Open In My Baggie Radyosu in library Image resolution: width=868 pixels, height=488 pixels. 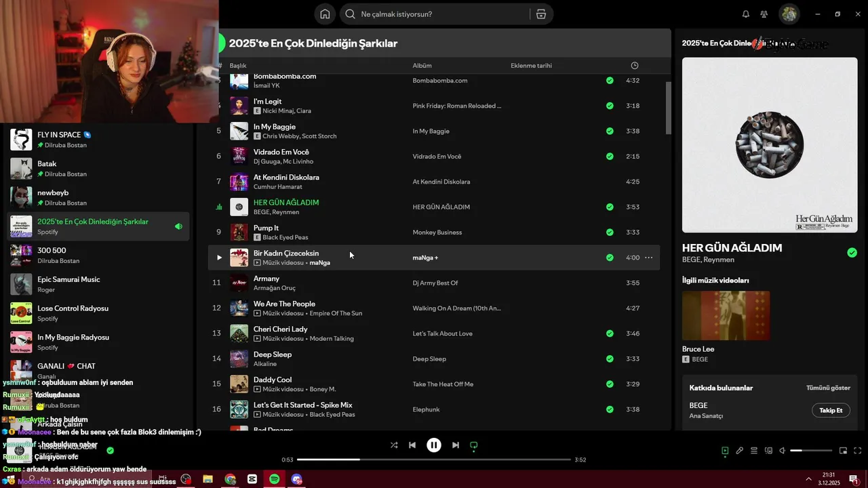pyautogui.click(x=98, y=342)
